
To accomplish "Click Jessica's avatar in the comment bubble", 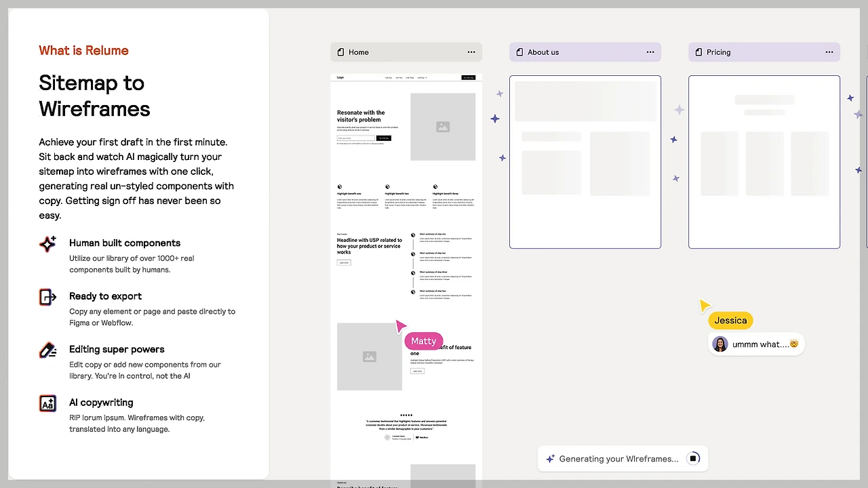I will tap(720, 344).
